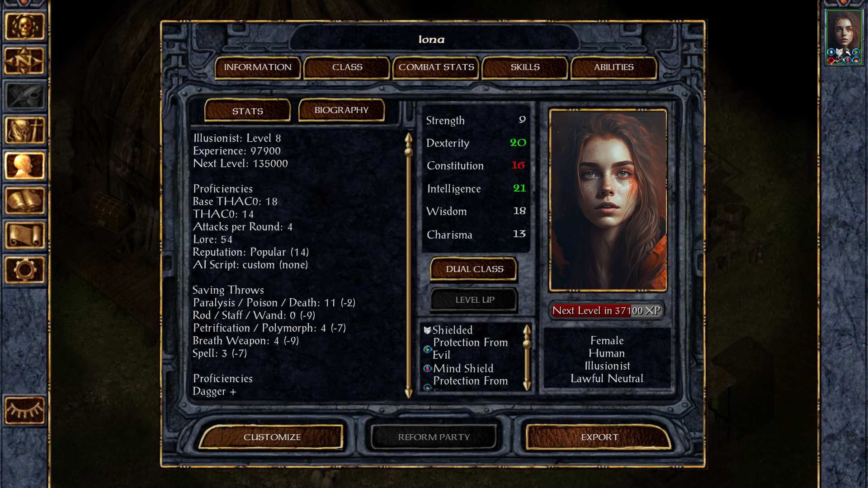Click the "Dagger +" proficiency line
Image resolution: width=868 pixels, height=488 pixels.
pyautogui.click(x=215, y=391)
